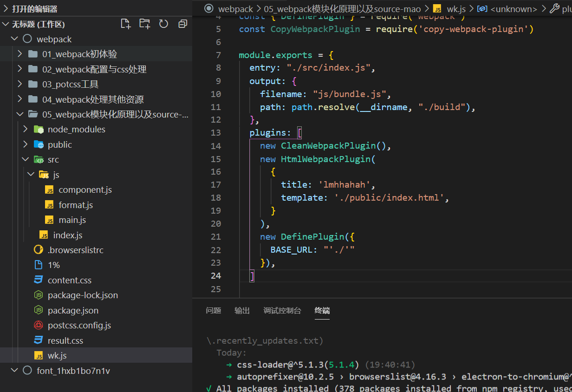Open format.js from the file tree
The image size is (572, 392).
(76, 205)
